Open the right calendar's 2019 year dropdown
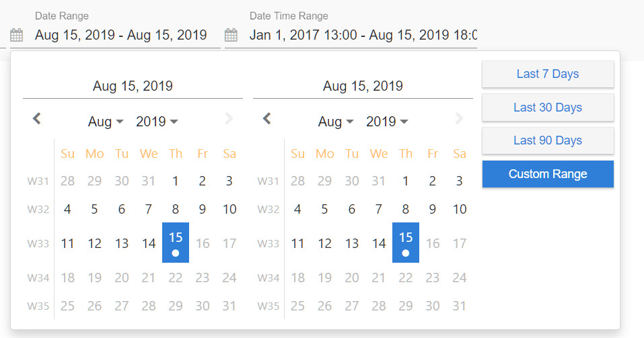The image size is (644, 338). (387, 122)
